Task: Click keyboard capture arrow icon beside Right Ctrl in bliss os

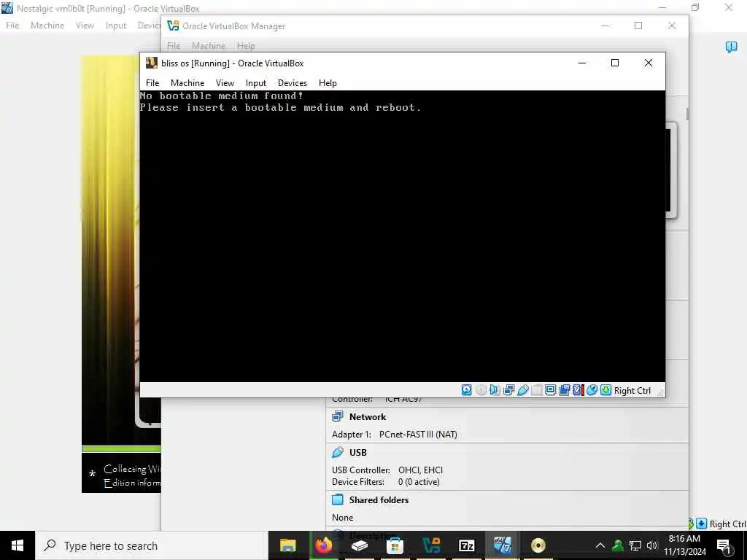Action: point(605,391)
